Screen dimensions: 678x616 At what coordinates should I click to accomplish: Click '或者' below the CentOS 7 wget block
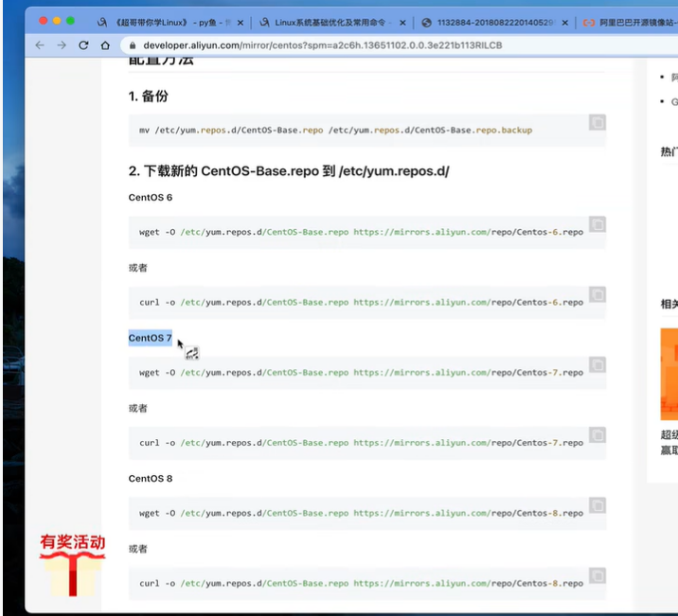pyautogui.click(x=137, y=408)
